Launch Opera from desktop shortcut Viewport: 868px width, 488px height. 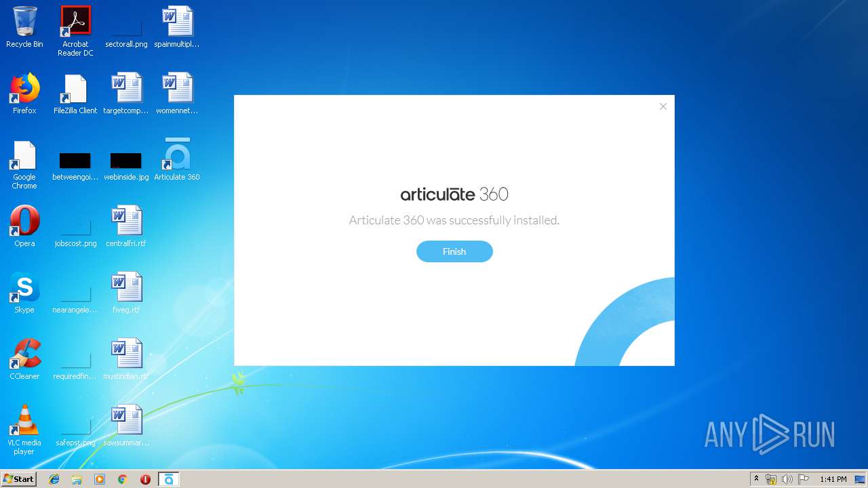click(24, 226)
